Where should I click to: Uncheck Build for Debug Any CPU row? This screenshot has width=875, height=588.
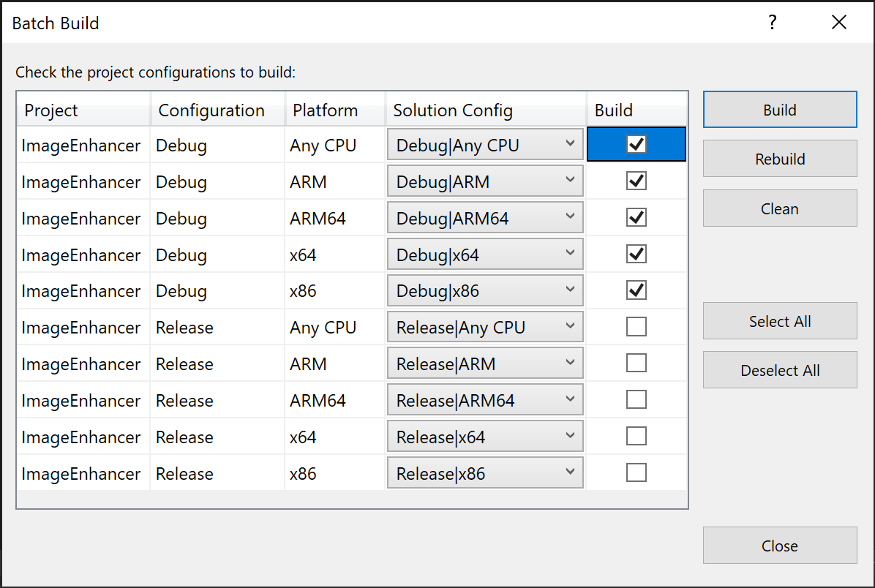pyautogui.click(x=636, y=145)
